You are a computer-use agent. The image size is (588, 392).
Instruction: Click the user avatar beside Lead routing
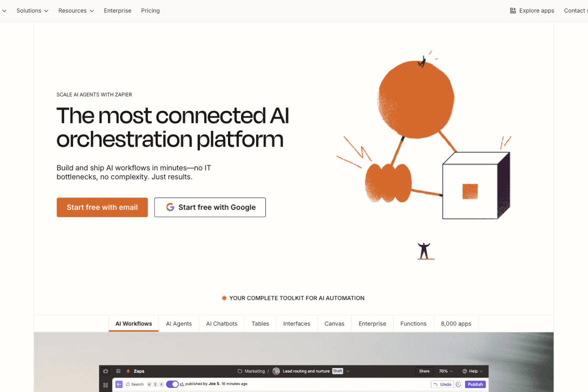click(x=276, y=371)
